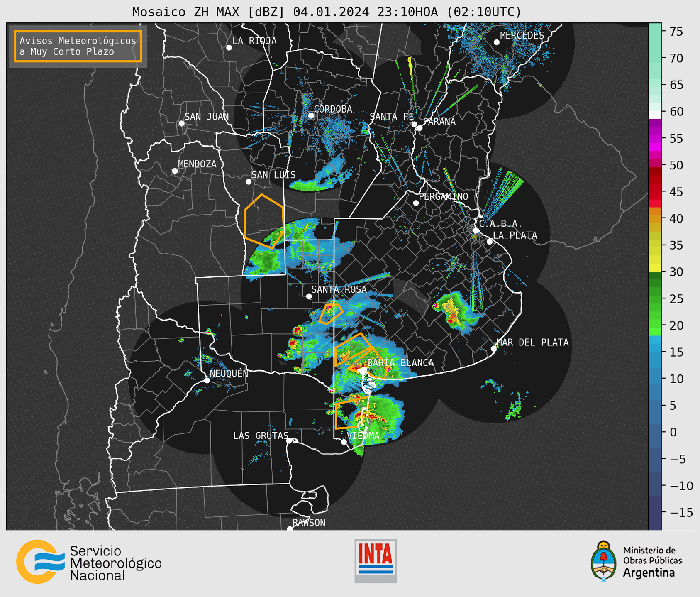Click the Argentina national coat of arms emblem

[x=604, y=561]
